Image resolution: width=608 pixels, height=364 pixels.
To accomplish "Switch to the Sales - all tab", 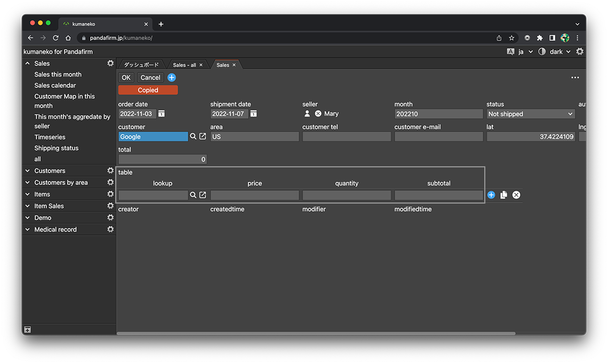I will click(184, 65).
